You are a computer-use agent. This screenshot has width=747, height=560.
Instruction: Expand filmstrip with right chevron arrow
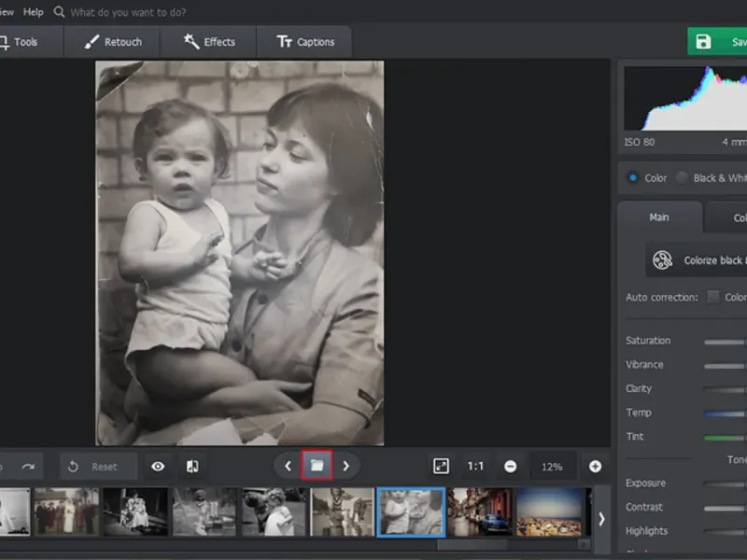(x=601, y=518)
